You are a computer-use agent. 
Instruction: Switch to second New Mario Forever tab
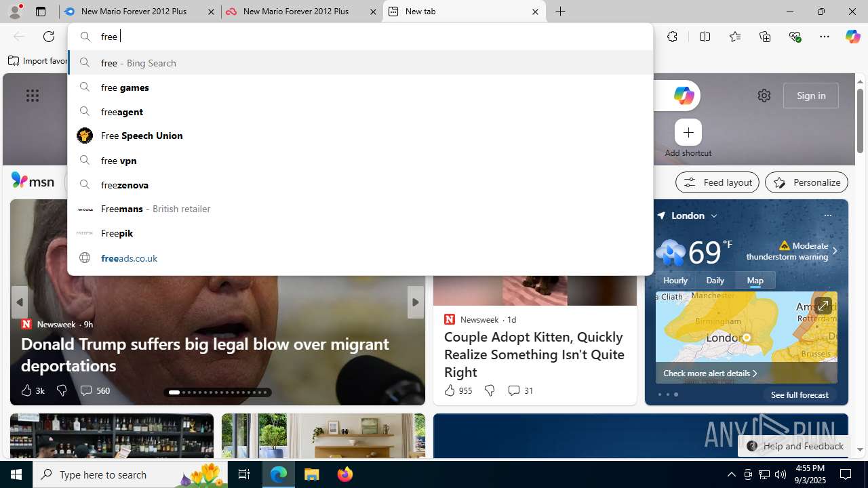click(302, 12)
